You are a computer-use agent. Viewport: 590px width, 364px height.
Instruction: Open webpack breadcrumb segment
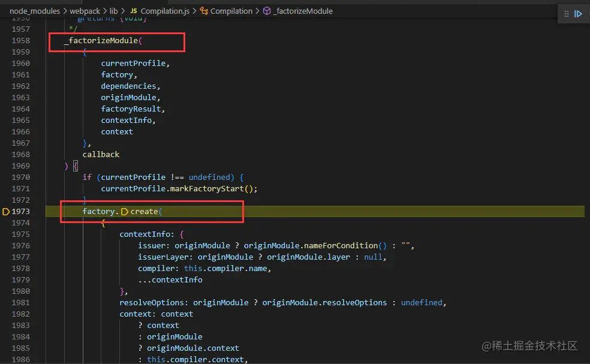(85, 11)
